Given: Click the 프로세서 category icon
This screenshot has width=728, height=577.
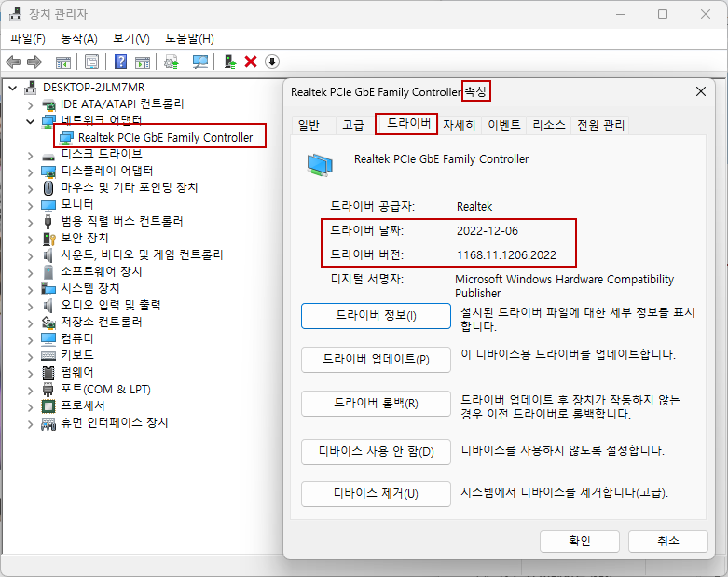Looking at the screenshot, I should click(x=48, y=406).
